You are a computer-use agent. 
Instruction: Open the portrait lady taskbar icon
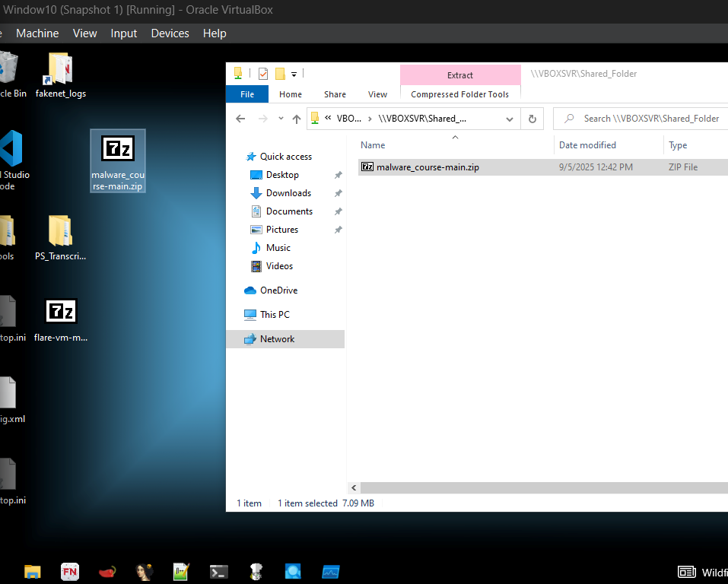145,572
